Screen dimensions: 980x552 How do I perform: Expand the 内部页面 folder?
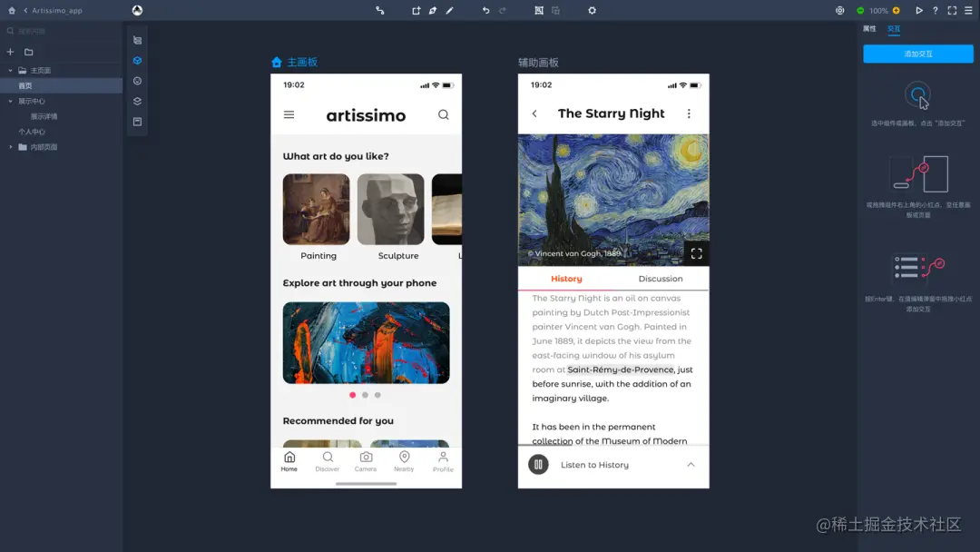[x=10, y=147]
